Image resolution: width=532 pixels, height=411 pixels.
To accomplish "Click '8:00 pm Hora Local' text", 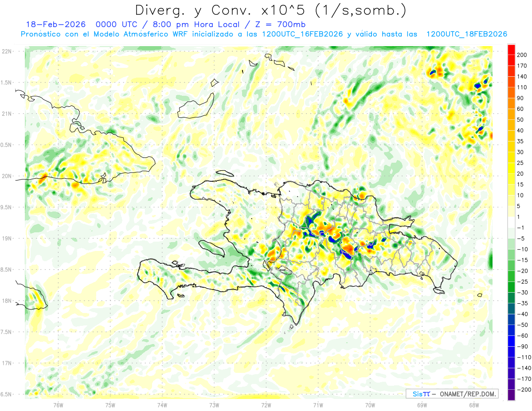I will click(x=196, y=24).
